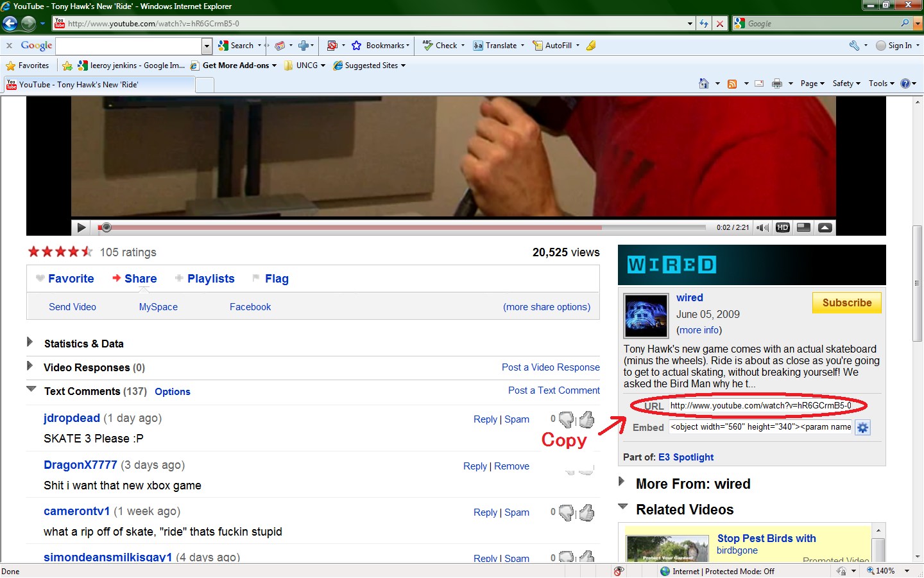Click the Print icon
Viewport: 924px width, 578px height.
777,83
